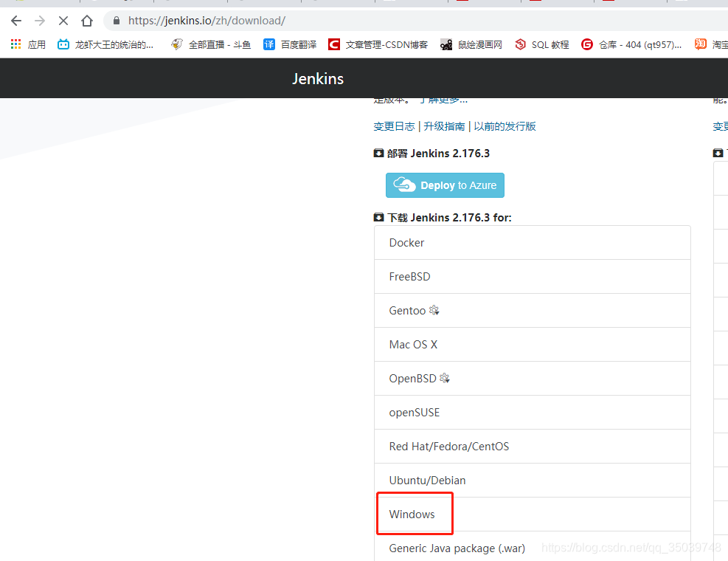Click the browser back arrow
This screenshot has width=728, height=561.
[16, 21]
